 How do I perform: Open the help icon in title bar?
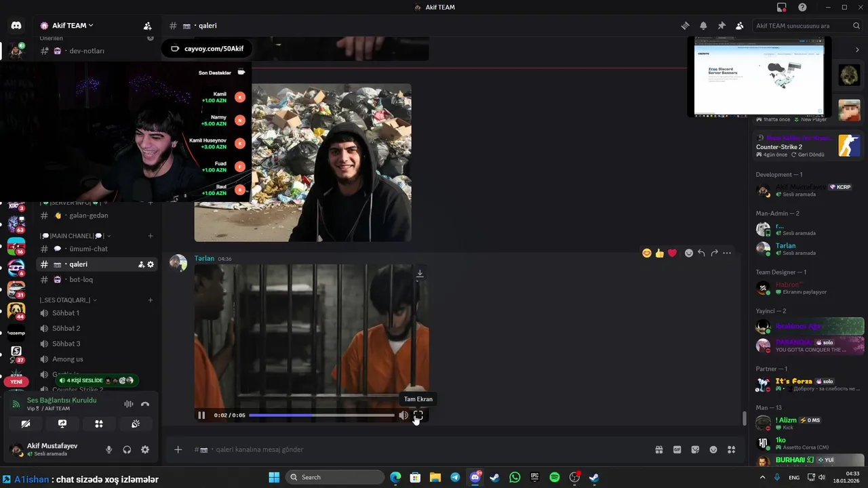point(802,7)
